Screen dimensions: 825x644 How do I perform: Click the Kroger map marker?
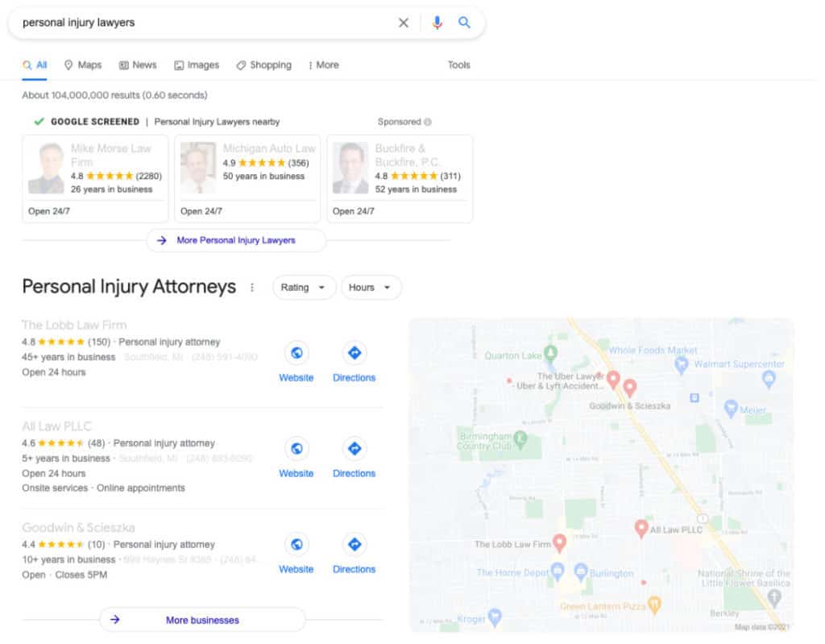point(495,617)
